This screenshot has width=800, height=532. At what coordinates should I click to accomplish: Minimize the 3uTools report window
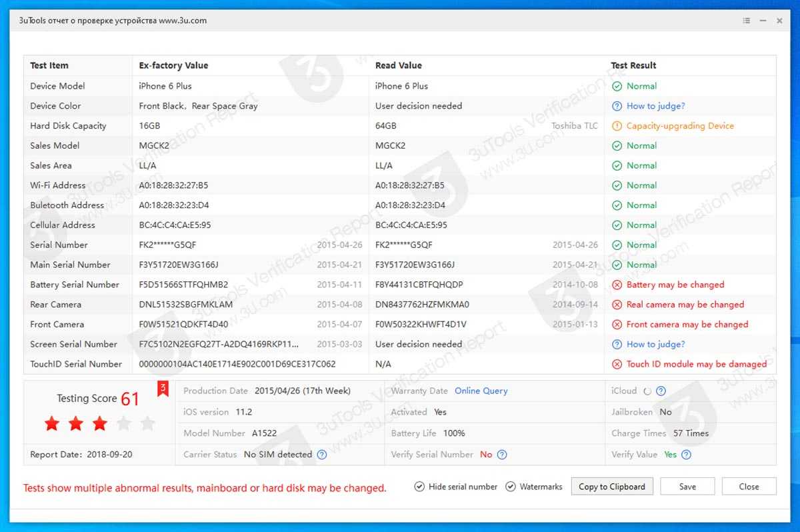(763, 21)
